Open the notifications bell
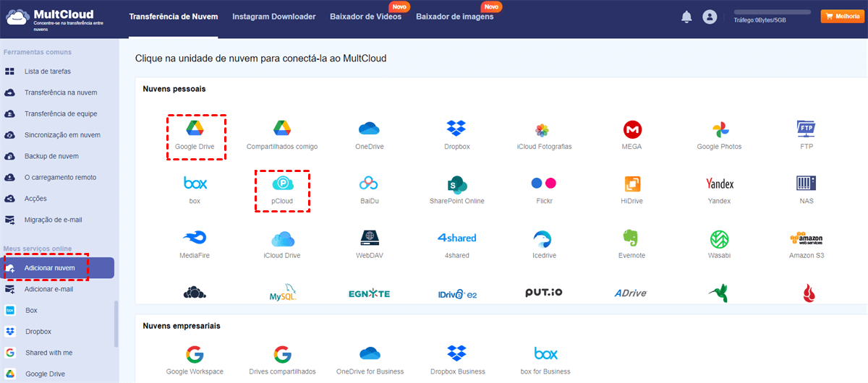Screen dimensions: 868x383 pyautogui.click(x=686, y=17)
